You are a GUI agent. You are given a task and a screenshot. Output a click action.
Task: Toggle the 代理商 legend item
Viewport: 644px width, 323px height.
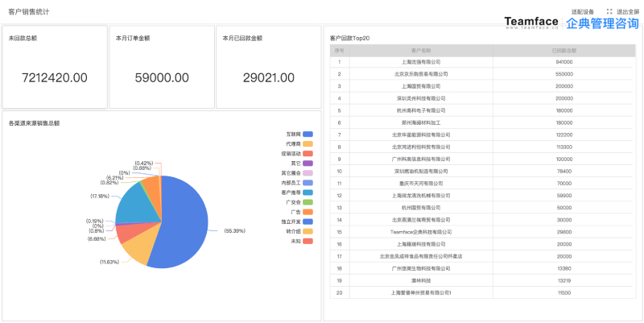308,143
